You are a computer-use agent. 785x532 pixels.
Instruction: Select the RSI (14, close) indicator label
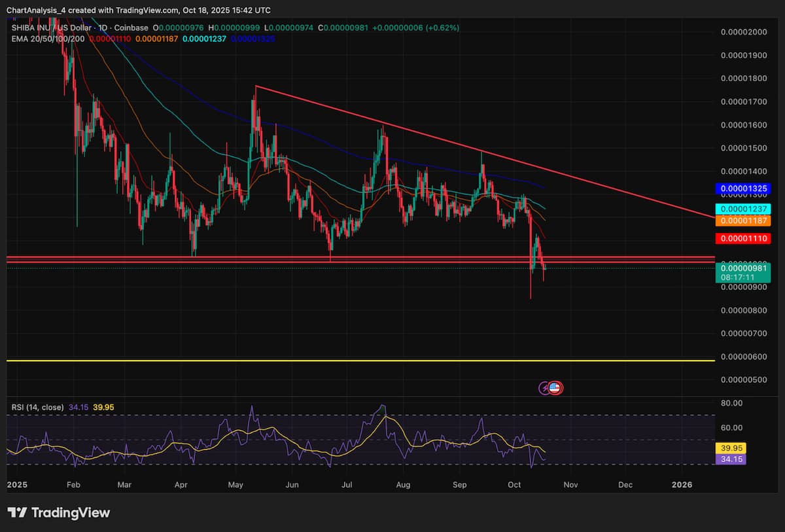[37, 407]
